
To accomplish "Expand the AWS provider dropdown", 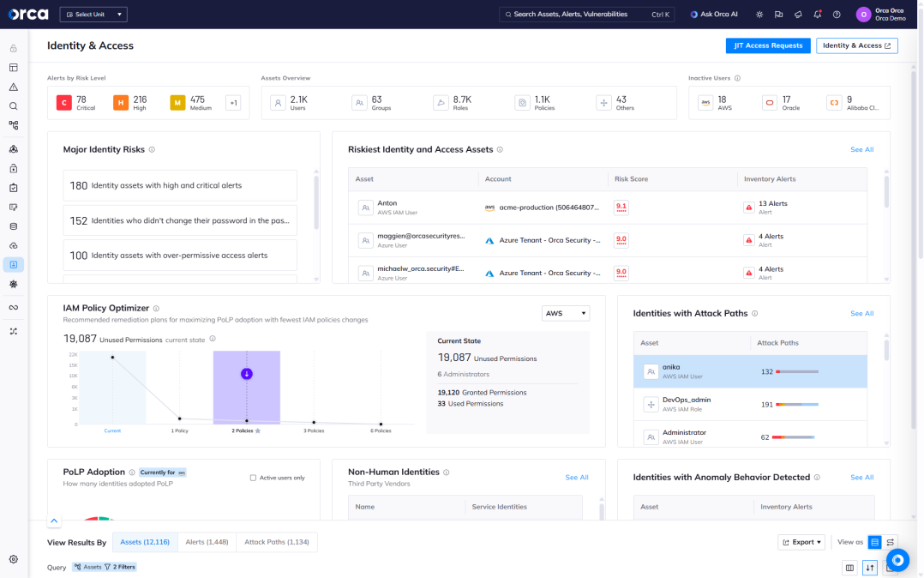I will pyautogui.click(x=566, y=313).
